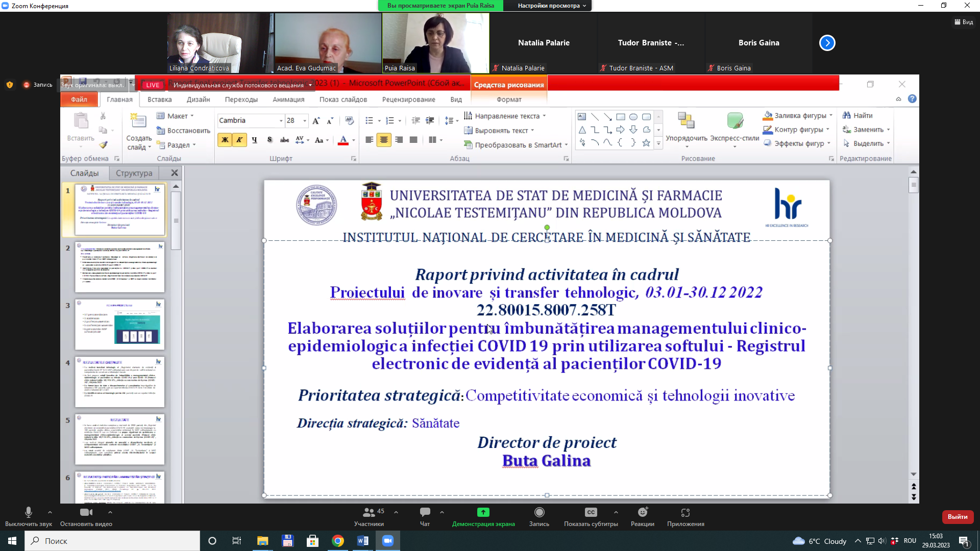Open Эффекты фигур shape effects

[x=797, y=144]
